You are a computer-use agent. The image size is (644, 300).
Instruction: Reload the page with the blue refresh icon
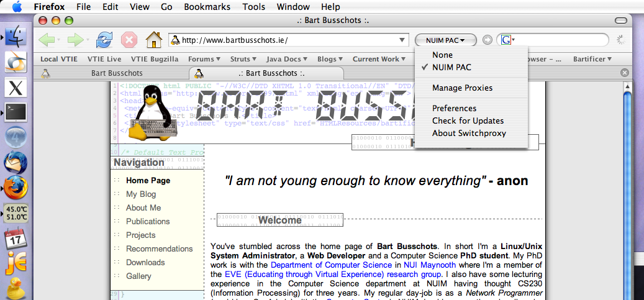104,40
